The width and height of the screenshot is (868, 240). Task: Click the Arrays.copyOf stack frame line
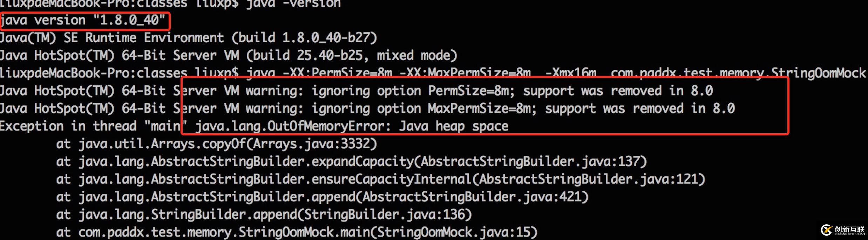[x=217, y=144]
